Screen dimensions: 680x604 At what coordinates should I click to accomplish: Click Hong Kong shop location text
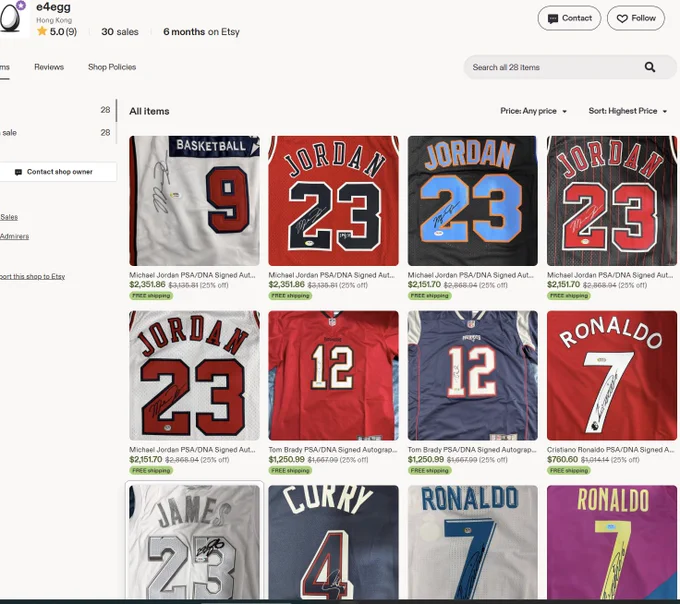pyautogui.click(x=54, y=20)
